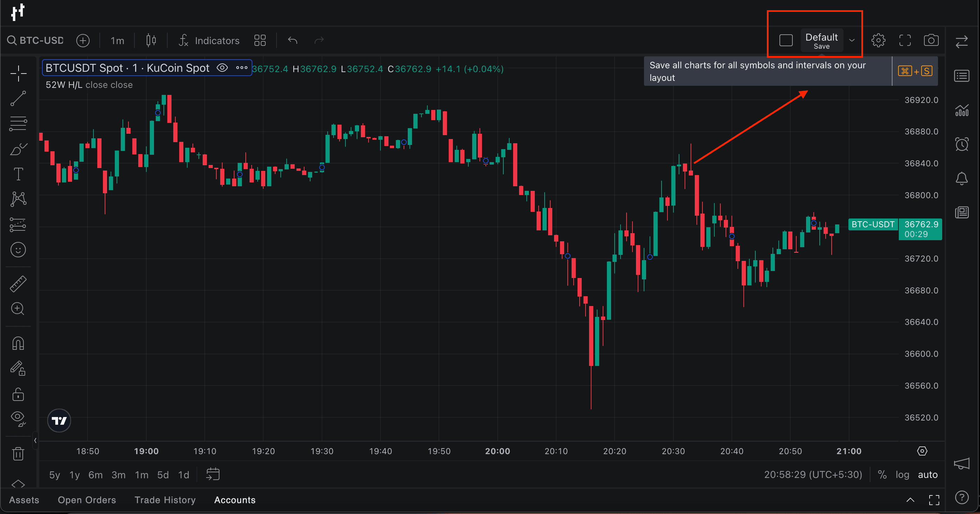980x514 pixels.
Task: Open BTC-USD symbol search
Action: (36, 40)
